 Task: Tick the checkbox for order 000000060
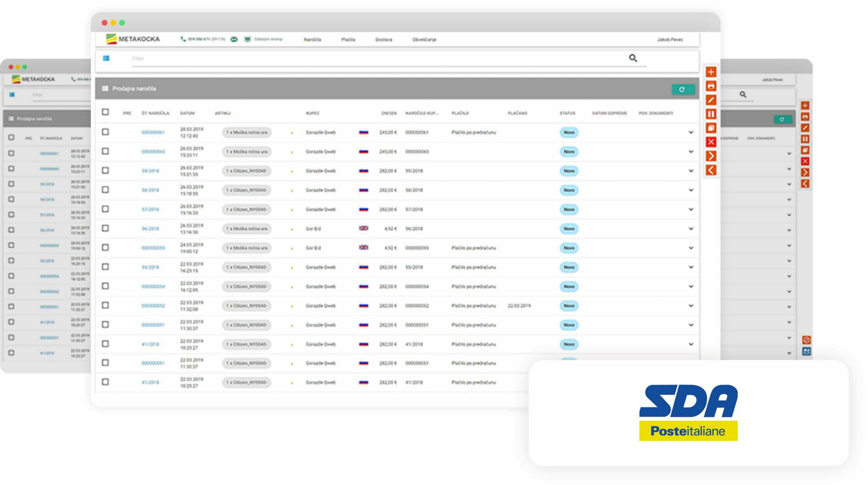tap(105, 151)
